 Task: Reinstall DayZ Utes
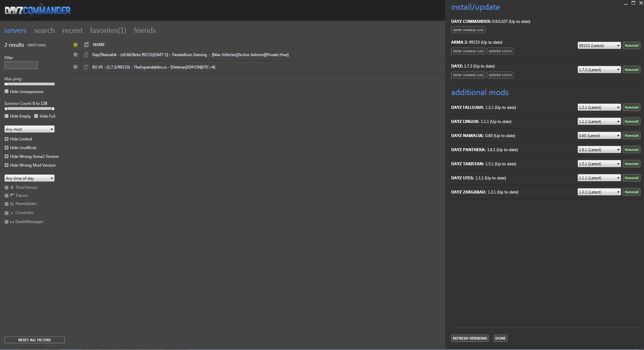coord(632,178)
